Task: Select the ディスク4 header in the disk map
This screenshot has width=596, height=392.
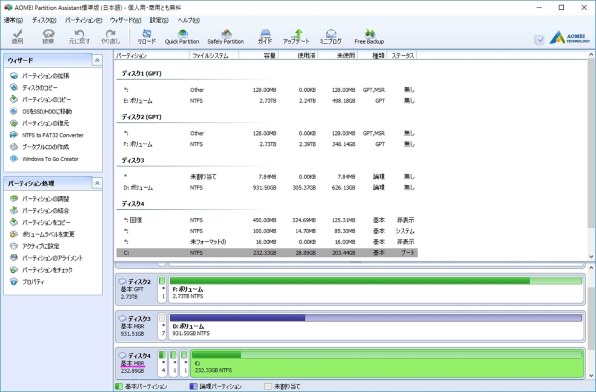Action: click(136, 363)
